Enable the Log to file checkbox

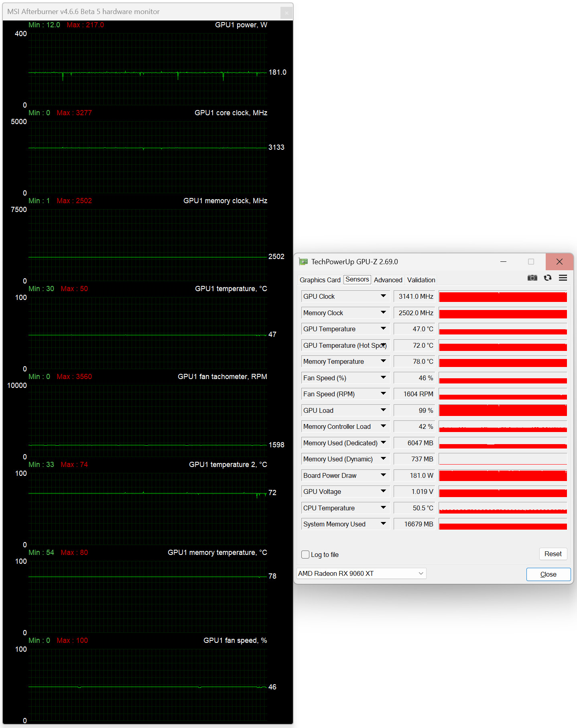point(305,555)
